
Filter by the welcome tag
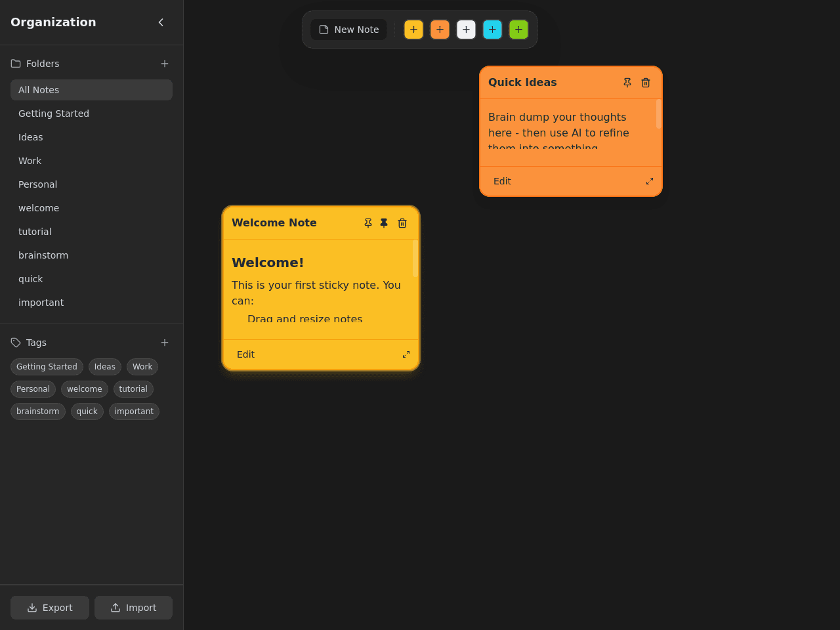tap(85, 389)
